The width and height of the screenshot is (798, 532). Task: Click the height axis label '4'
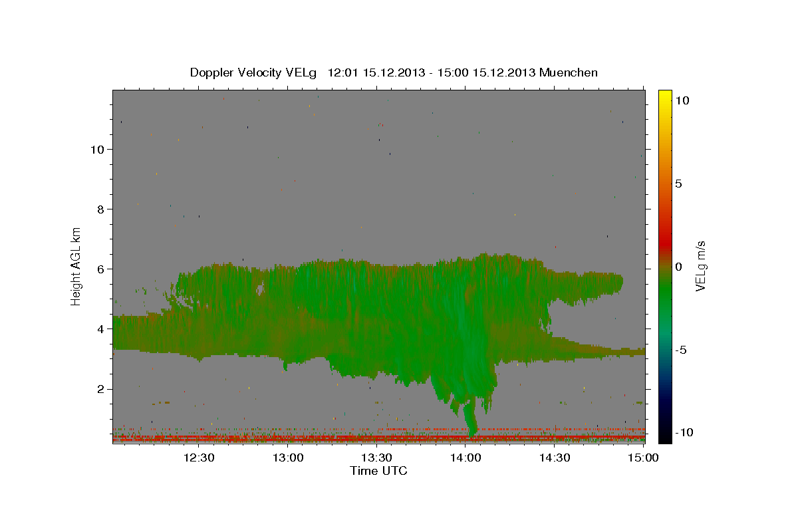pyautogui.click(x=100, y=329)
